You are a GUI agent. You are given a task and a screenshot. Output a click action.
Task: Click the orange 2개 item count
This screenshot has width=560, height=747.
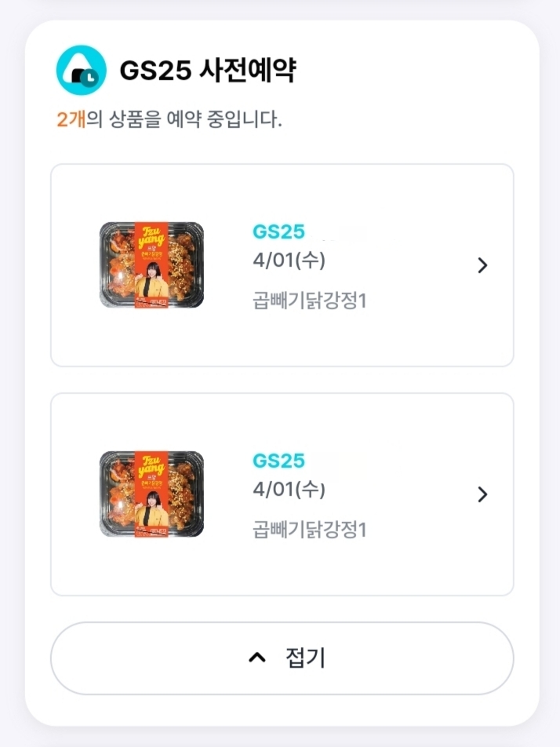pos(71,120)
